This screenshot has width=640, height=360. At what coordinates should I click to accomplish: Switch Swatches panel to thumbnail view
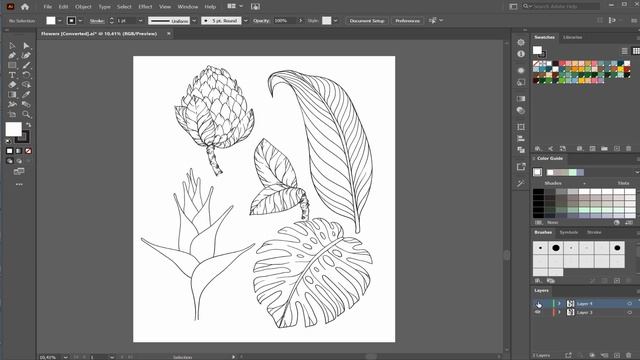coord(636,51)
